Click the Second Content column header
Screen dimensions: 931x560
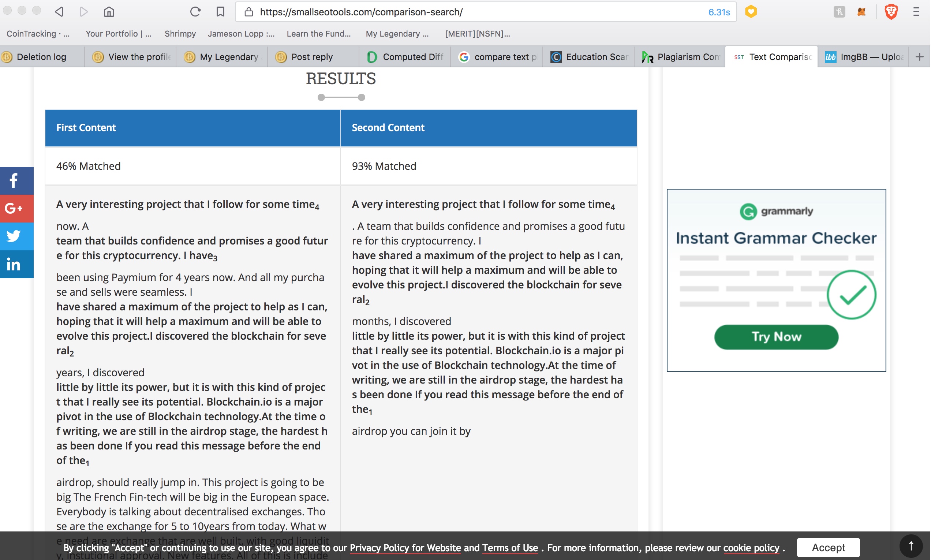tap(489, 128)
